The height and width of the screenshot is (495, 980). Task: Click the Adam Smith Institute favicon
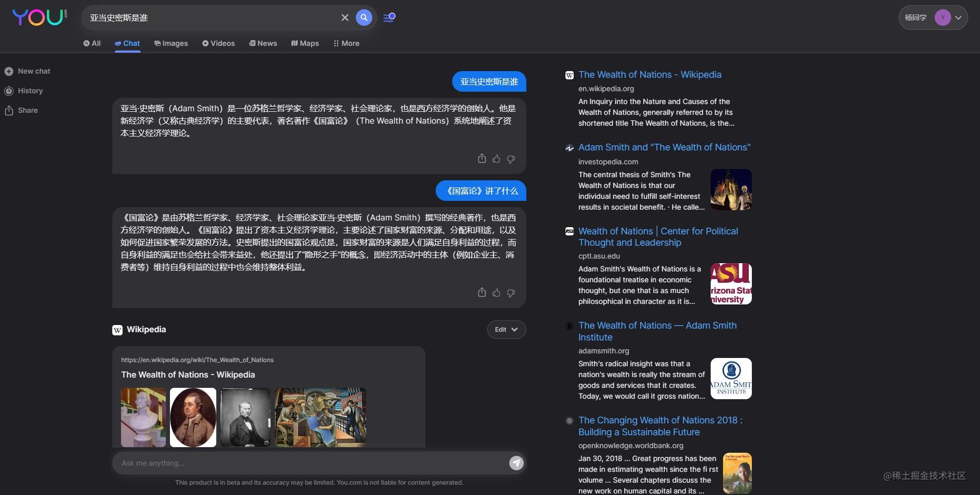coord(570,326)
